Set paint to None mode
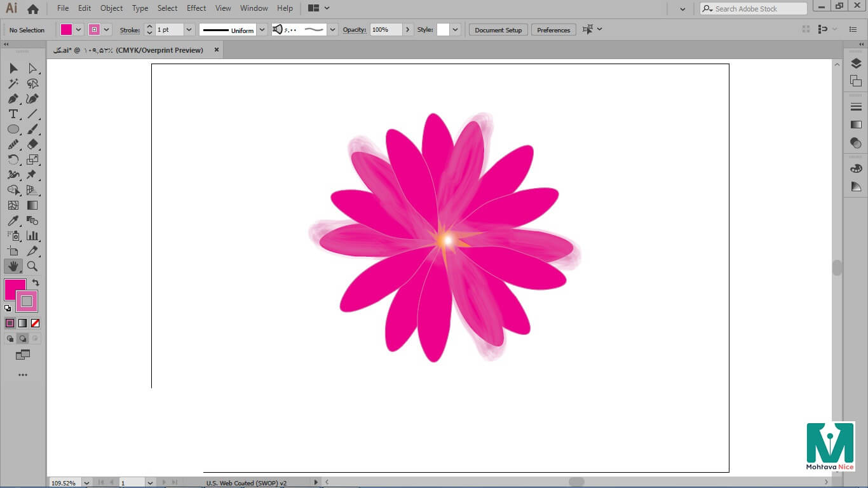The image size is (868, 488). [x=36, y=323]
